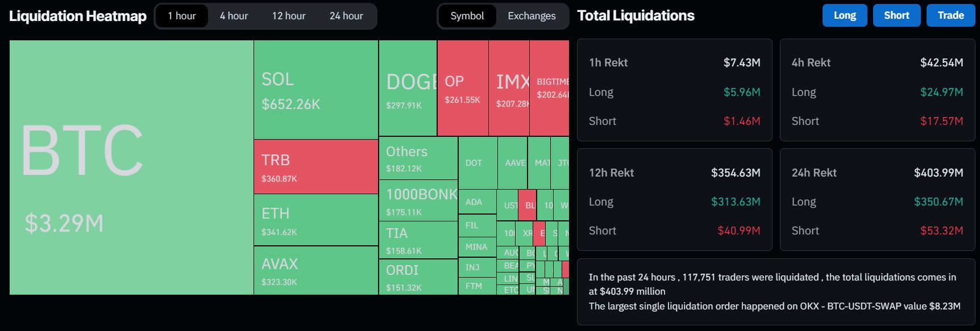Switch to the 4 hour timeframe
This screenshot has height=331, width=980.
coord(234,16)
